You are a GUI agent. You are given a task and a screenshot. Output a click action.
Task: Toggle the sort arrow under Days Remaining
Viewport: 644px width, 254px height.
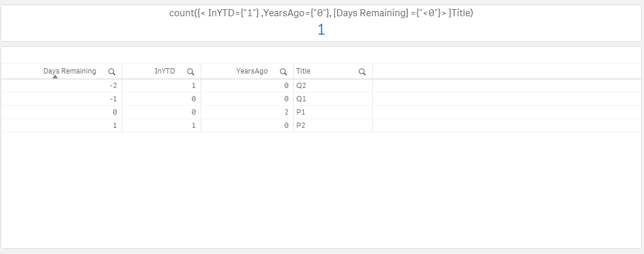[55, 76]
